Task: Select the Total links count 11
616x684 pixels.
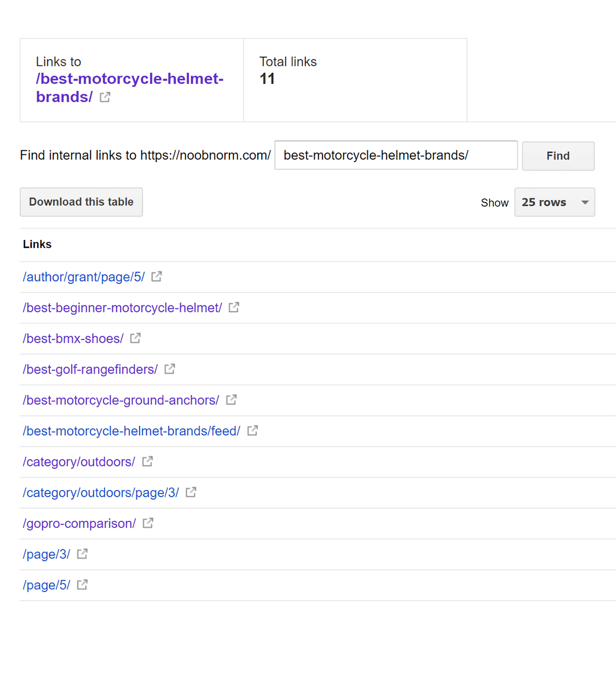Action: click(x=267, y=79)
